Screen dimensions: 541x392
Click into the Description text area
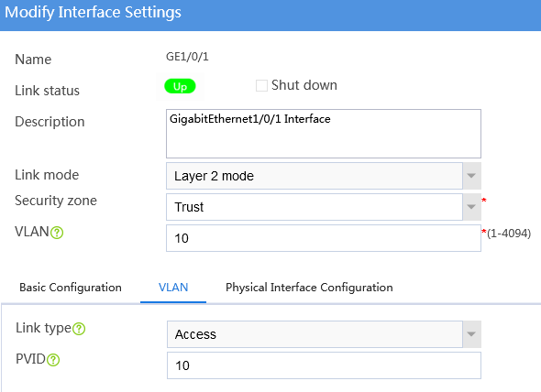pyautogui.click(x=324, y=134)
